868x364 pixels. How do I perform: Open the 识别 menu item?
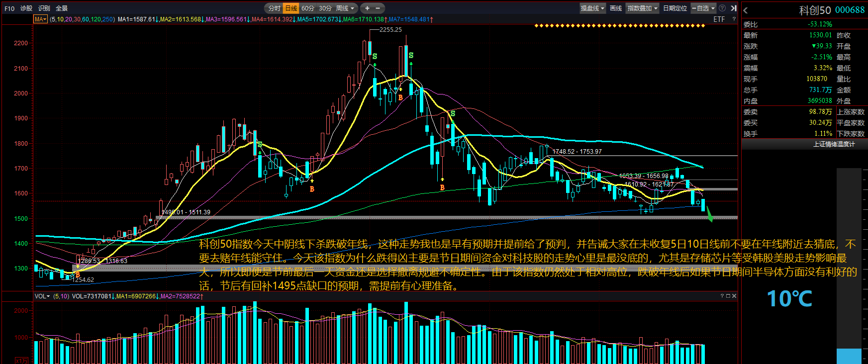tap(44, 8)
